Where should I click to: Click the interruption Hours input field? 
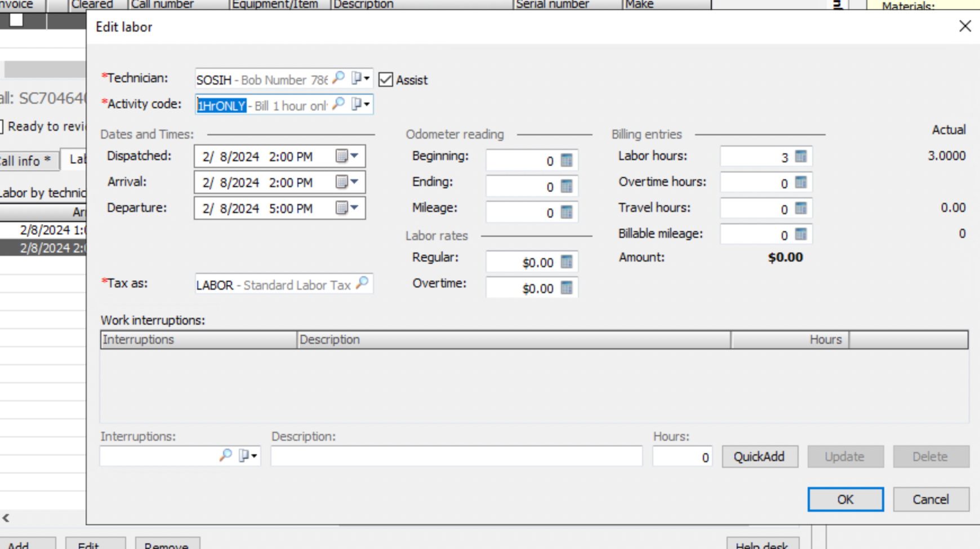pos(683,457)
